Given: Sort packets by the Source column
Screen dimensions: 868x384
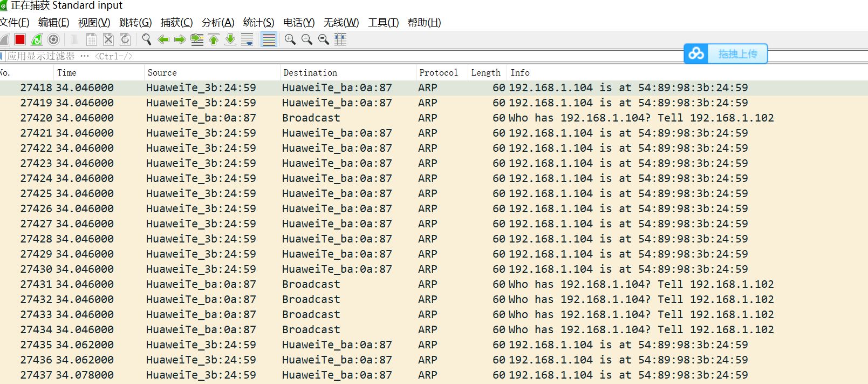Looking at the screenshot, I should point(212,72).
